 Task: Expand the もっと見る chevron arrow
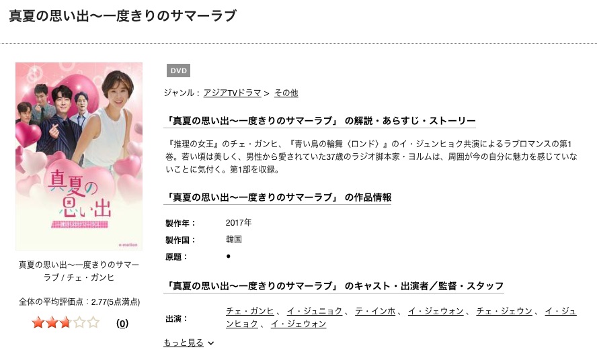211,343
